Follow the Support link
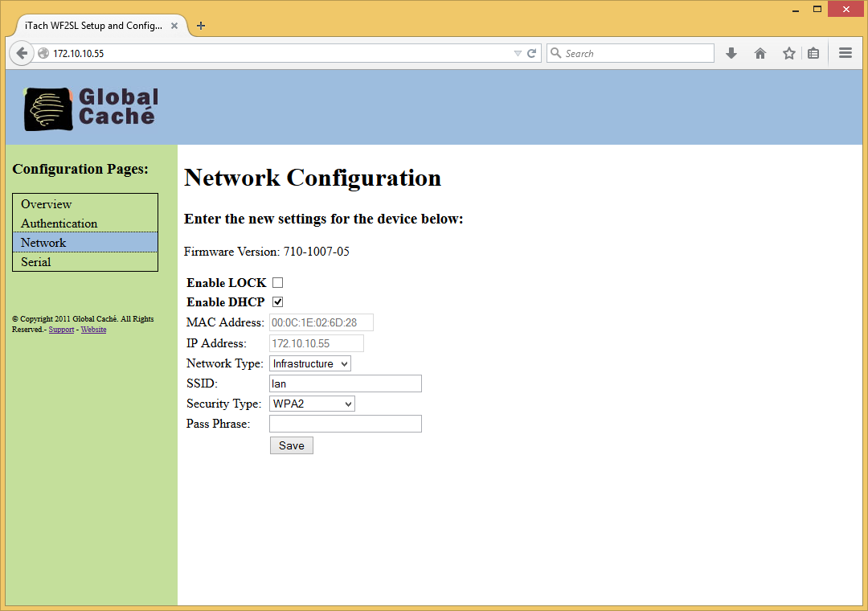Image resolution: width=868 pixels, height=611 pixels. (x=61, y=330)
